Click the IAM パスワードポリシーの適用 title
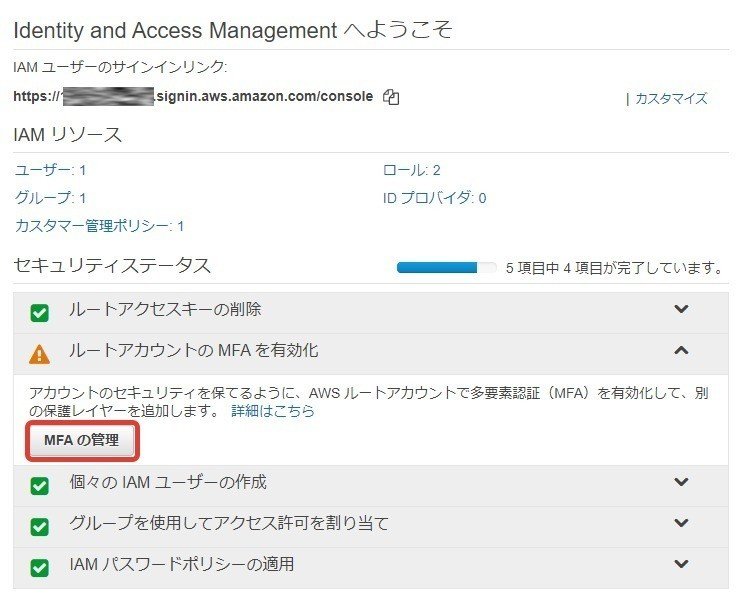The image size is (748, 598). tap(182, 564)
